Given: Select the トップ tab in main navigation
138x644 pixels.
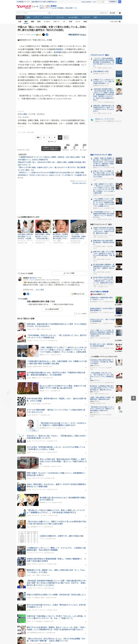Looking at the screenshot, I should [x=20, y=17].
